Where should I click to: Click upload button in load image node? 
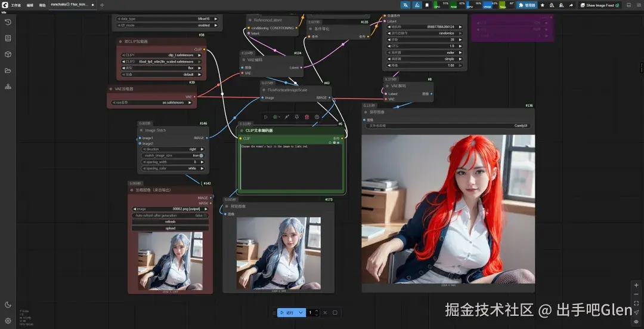pos(170,228)
